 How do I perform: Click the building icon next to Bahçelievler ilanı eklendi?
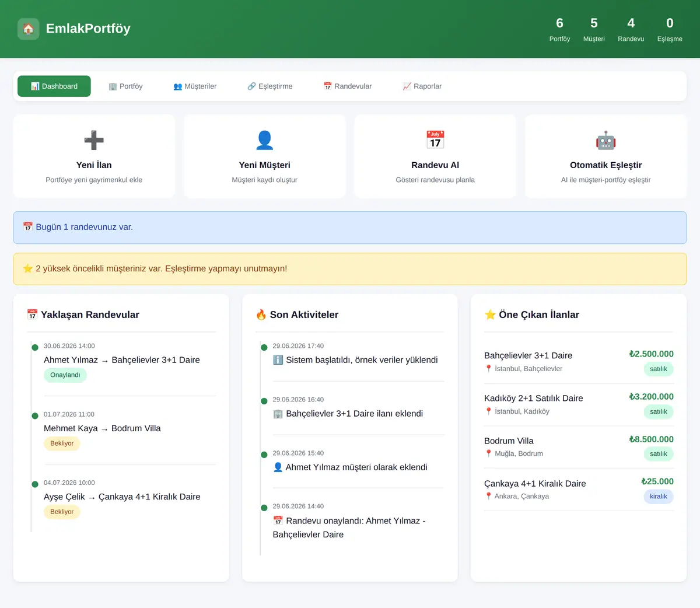click(278, 414)
